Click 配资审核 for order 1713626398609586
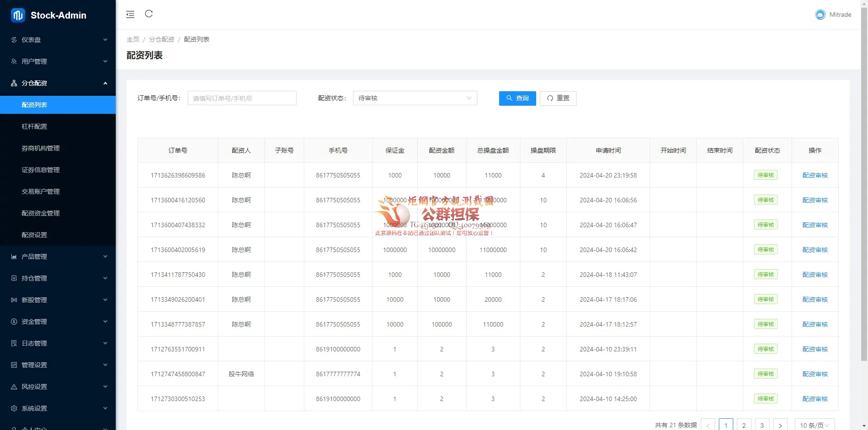Viewport: 868px width, 430px height. [x=815, y=175]
